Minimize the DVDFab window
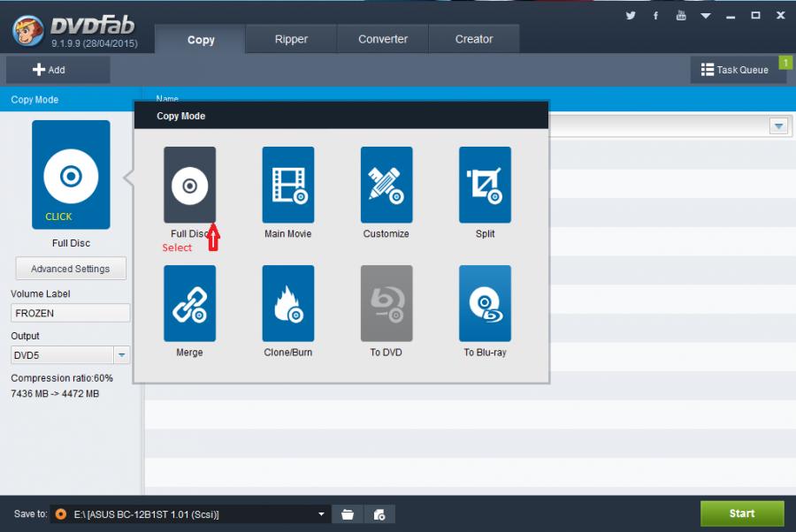 (730, 16)
